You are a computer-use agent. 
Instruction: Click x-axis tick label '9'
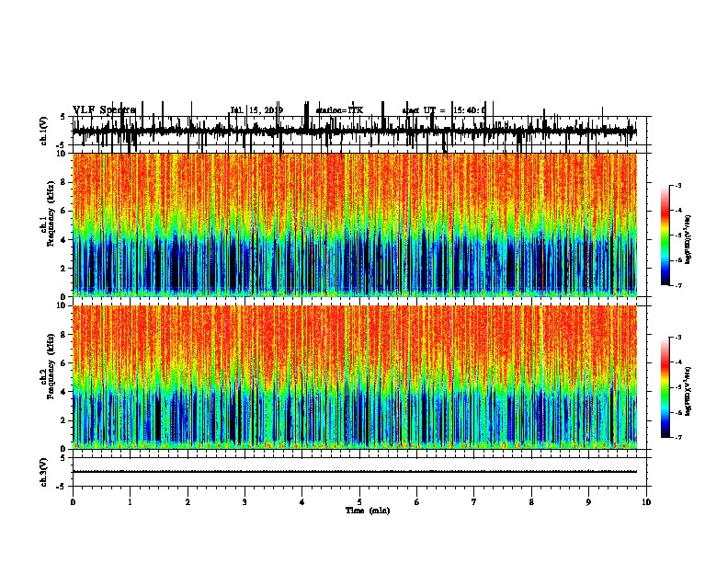pos(588,502)
